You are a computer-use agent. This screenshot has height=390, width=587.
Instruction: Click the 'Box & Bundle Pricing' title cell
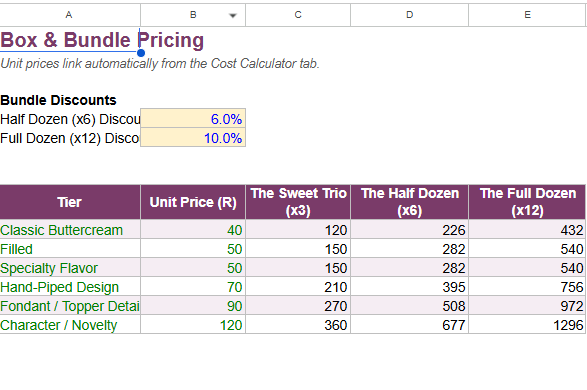tap(102, 40)
